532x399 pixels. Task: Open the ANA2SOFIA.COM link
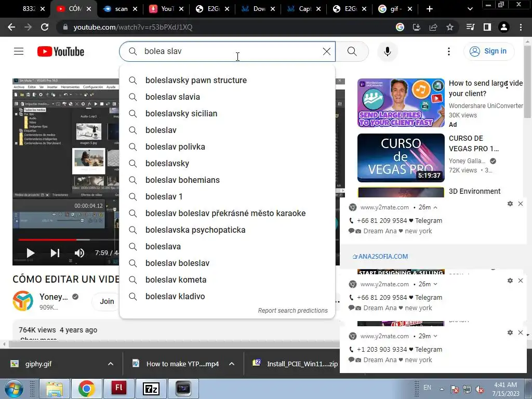tap(380, 257)
